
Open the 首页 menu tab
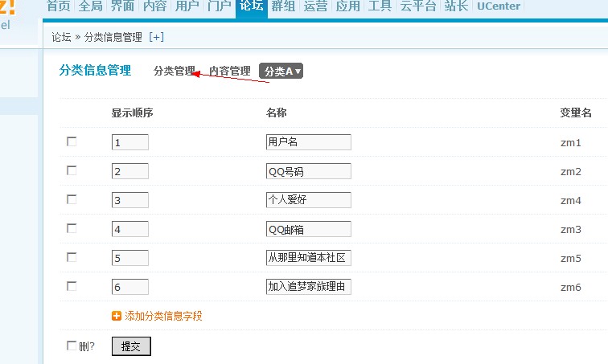coord(58,6)
